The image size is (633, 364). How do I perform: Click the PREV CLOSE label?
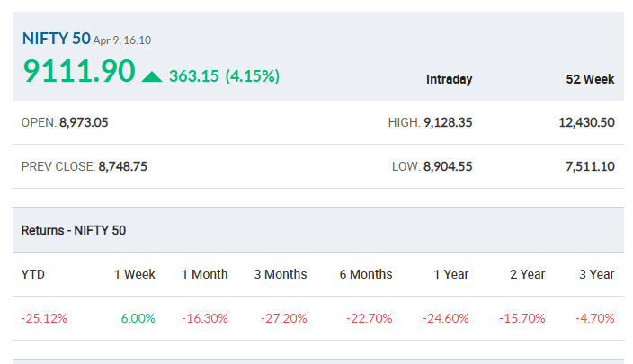(x=58, y=166)
